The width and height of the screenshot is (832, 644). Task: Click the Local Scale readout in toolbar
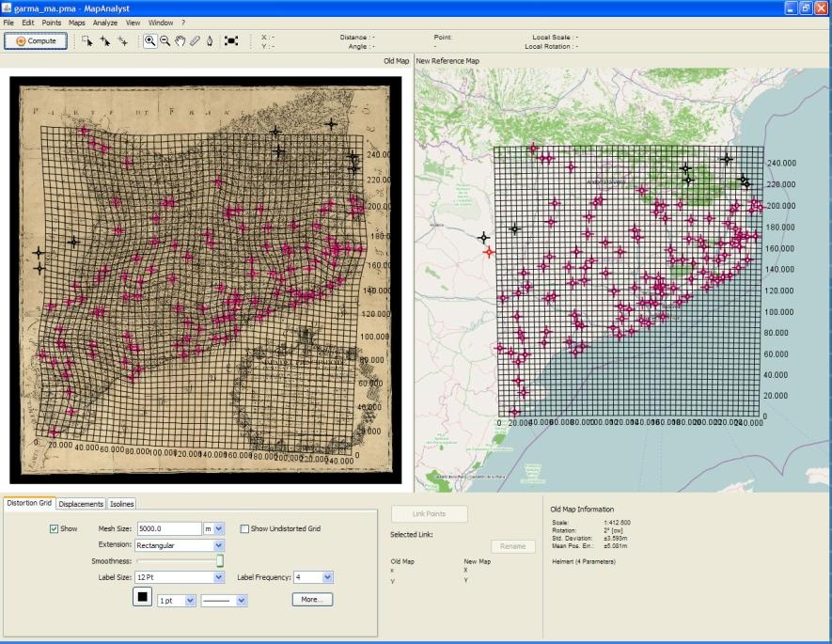(x=555, y=37)
